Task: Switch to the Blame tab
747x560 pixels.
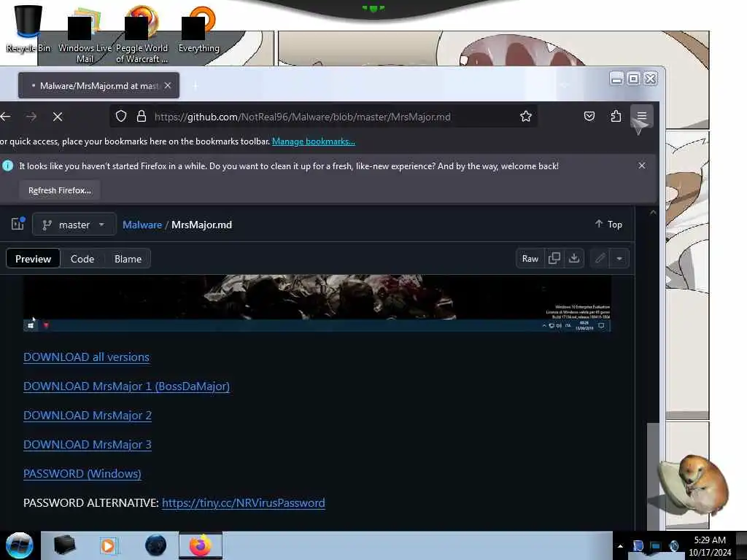Action: pyautogui.click(x=128, y=259)
